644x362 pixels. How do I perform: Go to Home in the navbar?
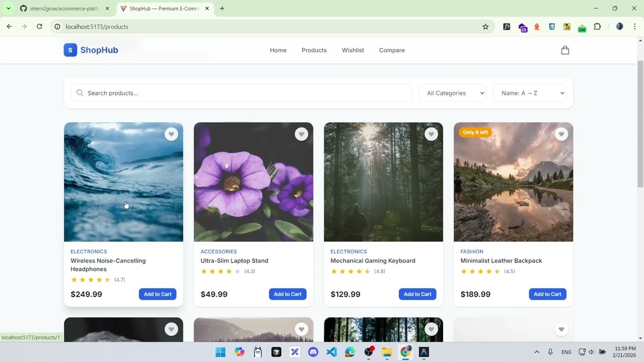[278, 50]
